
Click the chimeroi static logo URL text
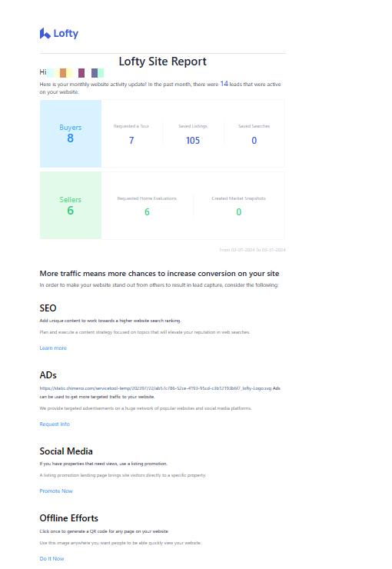tap(155, 388)
